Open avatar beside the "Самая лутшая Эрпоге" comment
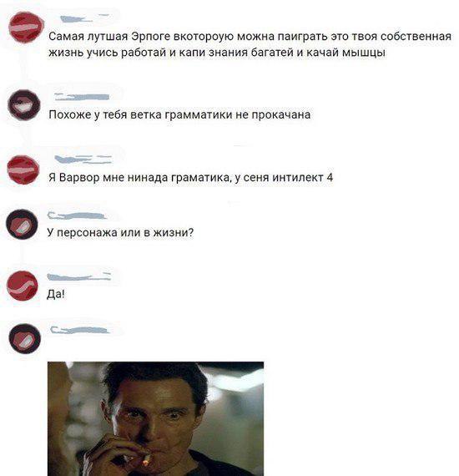459x476 pixels. (x=26, y=28)
